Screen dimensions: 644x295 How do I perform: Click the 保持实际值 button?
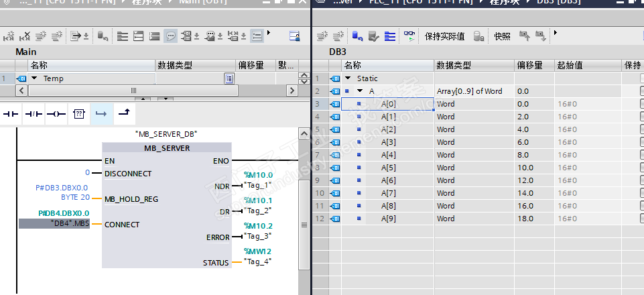pos(444,37)
